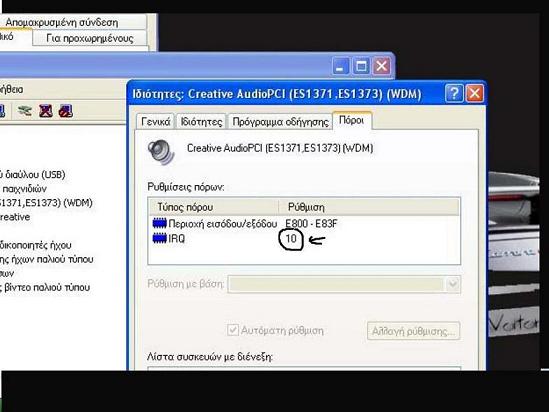The height and width of the screenshot is (412, 549).
Task: Click the Βοήθεια menu in Device Manager
Action: [11, 89]
